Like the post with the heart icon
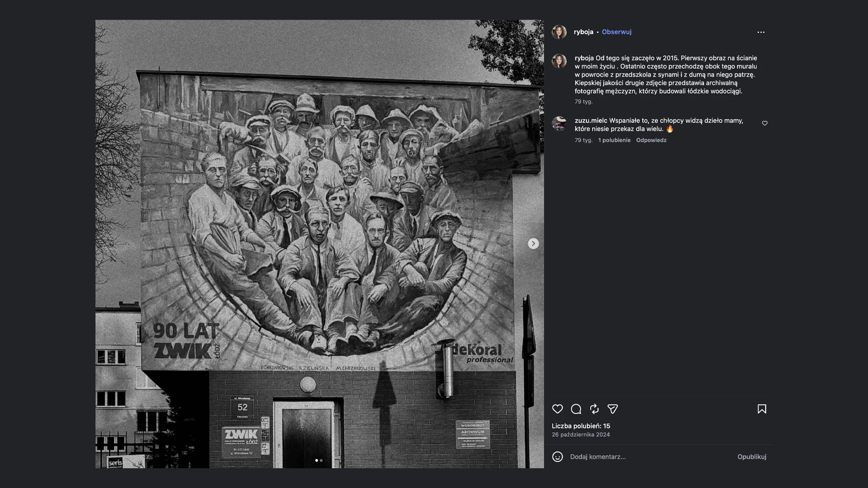 [557, 409]
